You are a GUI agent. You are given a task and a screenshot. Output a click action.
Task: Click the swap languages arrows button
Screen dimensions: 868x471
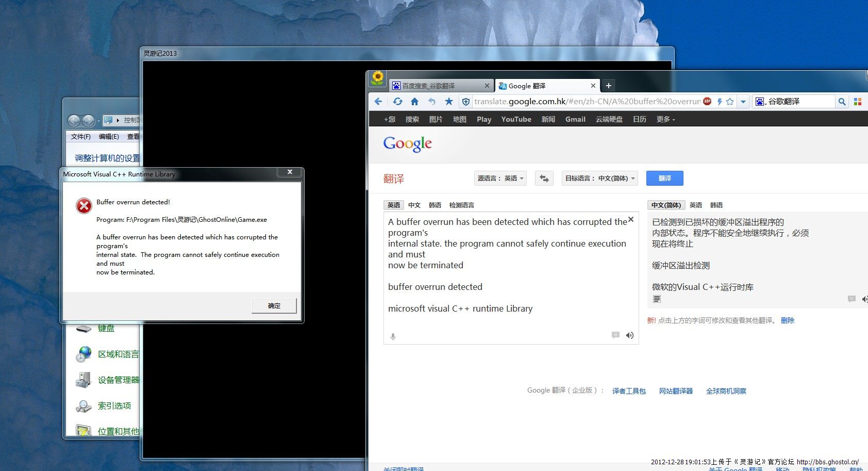click(x=544, y=178)
